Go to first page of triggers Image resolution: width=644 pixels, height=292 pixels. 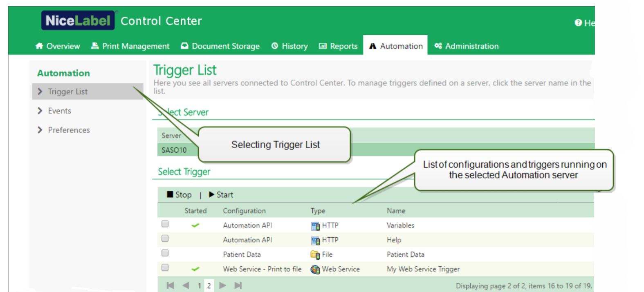click(171, 285)
